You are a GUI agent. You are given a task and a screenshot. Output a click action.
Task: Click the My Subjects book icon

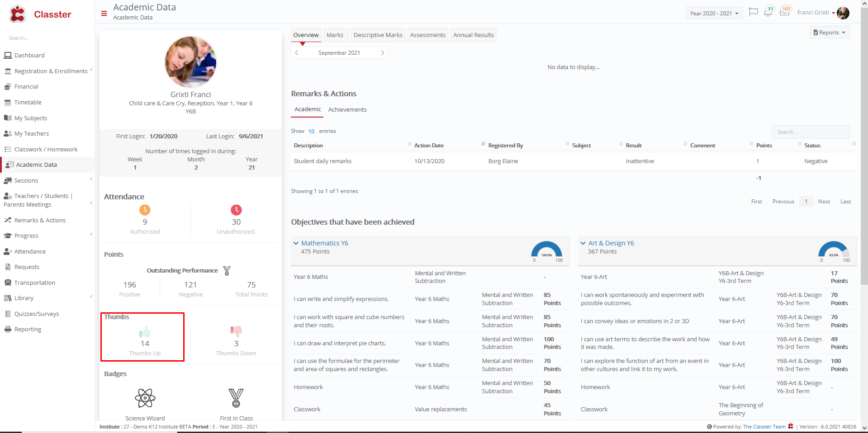coord(8,118)
